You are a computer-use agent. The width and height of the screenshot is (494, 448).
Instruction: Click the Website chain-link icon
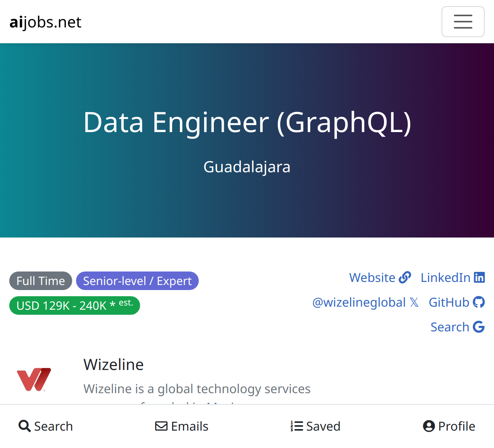coord(405,277)
